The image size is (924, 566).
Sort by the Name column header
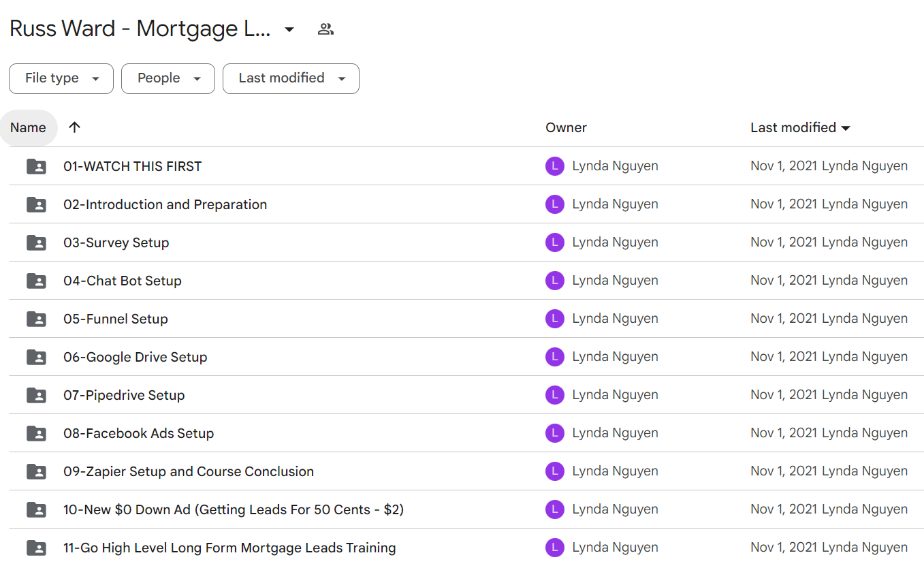[28, 127]
